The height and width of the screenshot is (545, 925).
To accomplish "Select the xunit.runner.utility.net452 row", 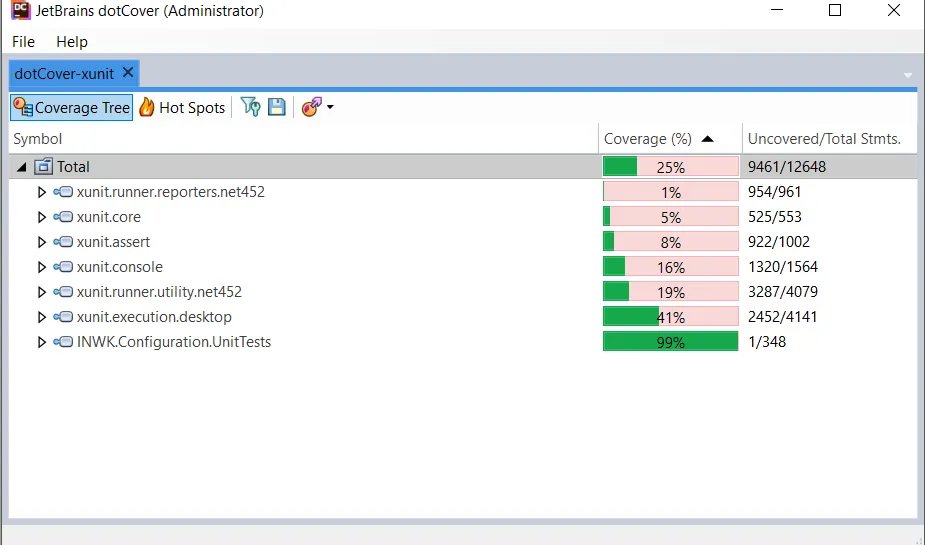I will click(x=463, y=292).
